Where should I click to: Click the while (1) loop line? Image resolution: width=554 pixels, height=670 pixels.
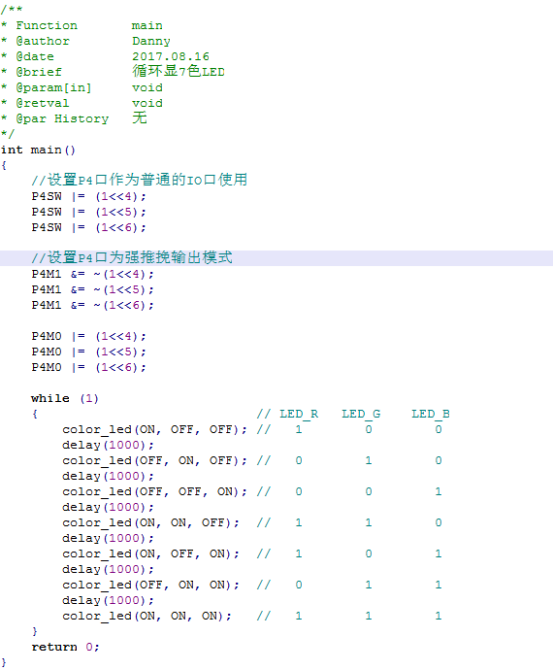click(65, 398)
